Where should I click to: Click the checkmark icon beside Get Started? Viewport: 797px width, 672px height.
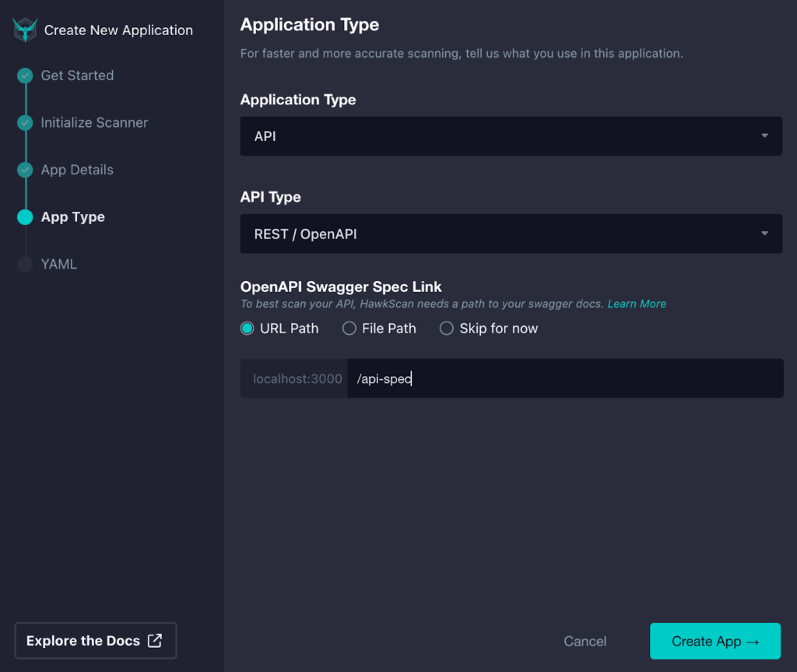24,76
